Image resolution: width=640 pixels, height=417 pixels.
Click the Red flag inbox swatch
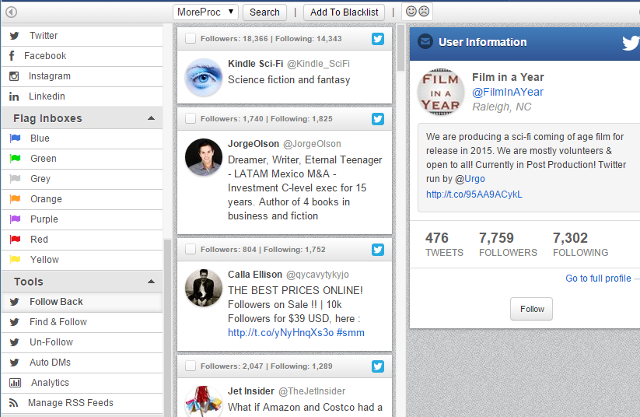click(14, 239)
